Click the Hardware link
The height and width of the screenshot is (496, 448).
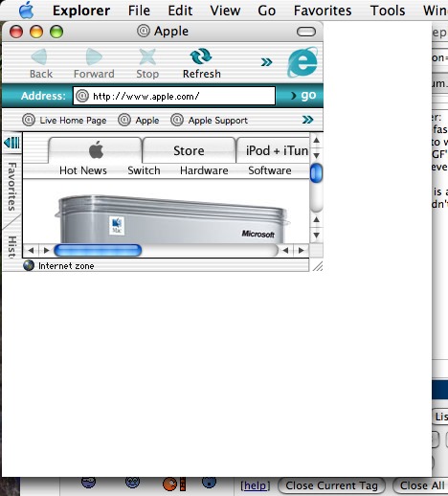(204, 170)
